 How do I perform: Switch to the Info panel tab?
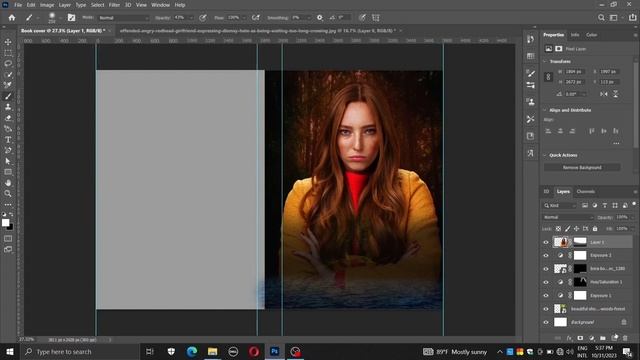click(575, 35)
